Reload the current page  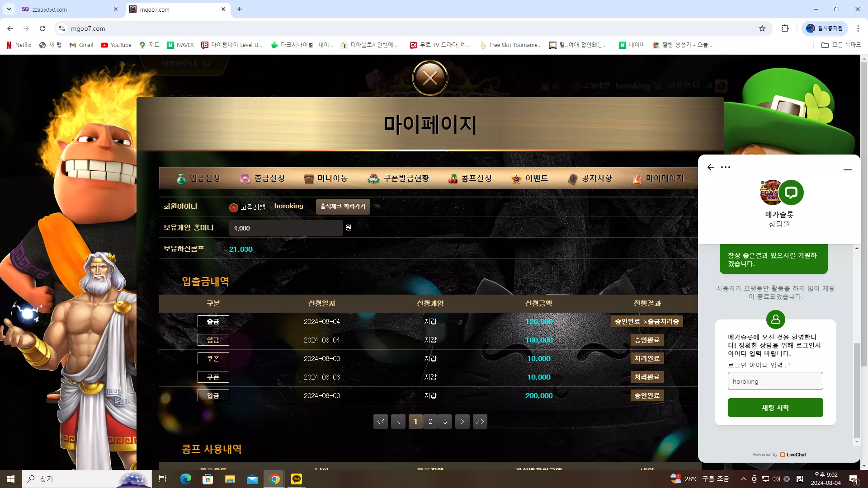coord(42,28)
